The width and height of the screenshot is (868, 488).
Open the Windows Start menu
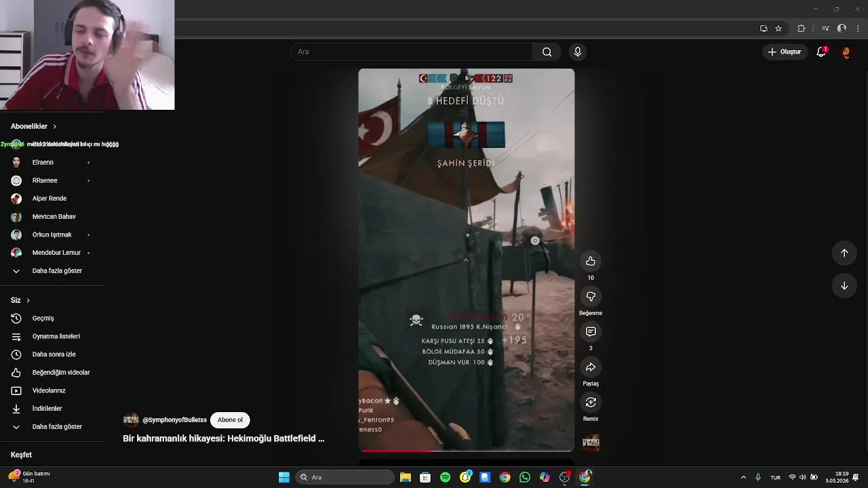(284, 477)
